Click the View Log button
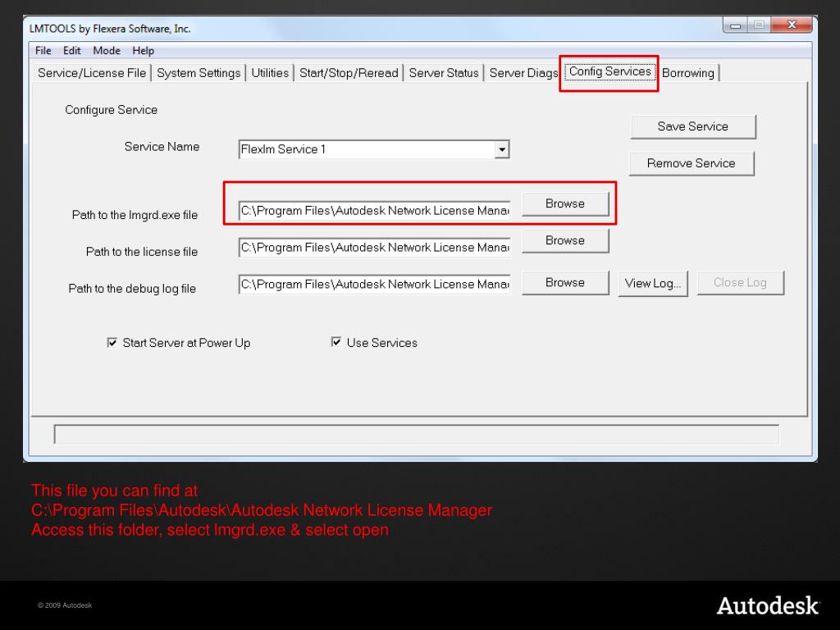This screenshot has width=840, height=630. 653,283
